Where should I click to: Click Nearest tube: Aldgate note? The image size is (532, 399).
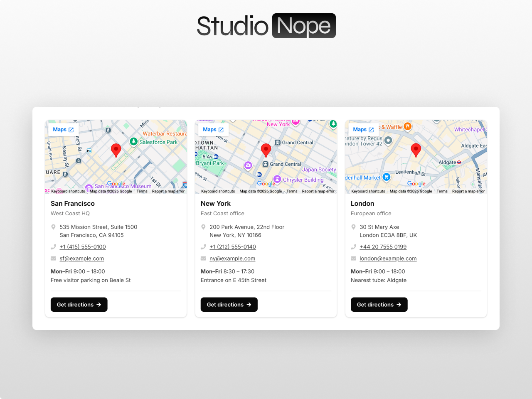click(x=379, y=281)
